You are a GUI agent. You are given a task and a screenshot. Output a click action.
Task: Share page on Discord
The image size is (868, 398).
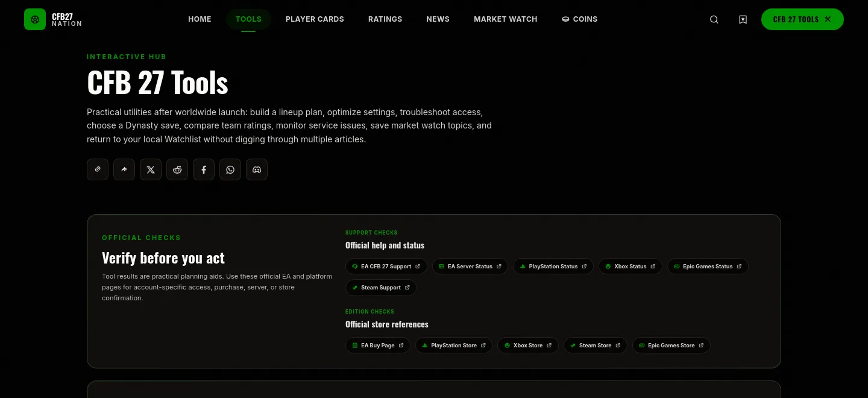point(257,169)
